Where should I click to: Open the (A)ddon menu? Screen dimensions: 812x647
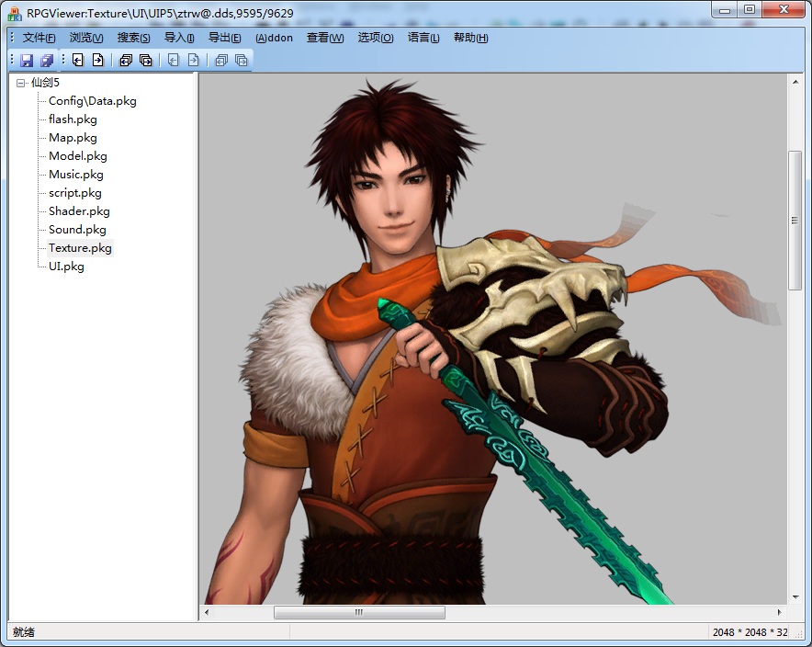coord(274,38)
